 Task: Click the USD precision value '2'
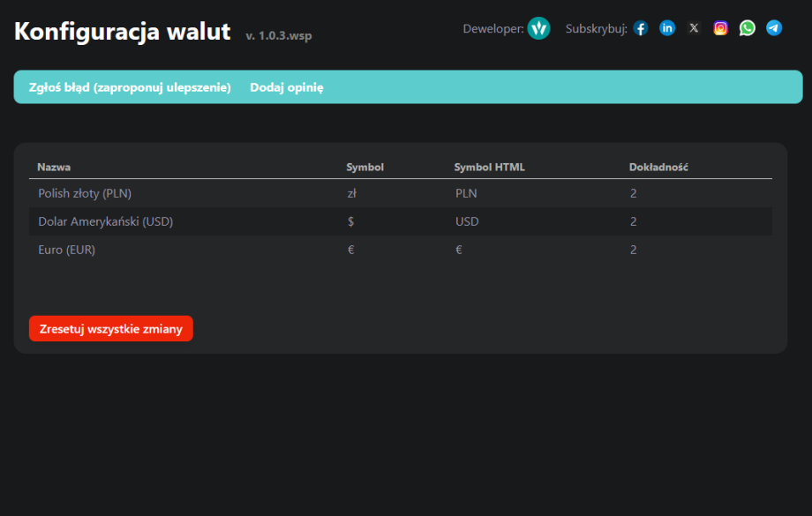point(633,221)
